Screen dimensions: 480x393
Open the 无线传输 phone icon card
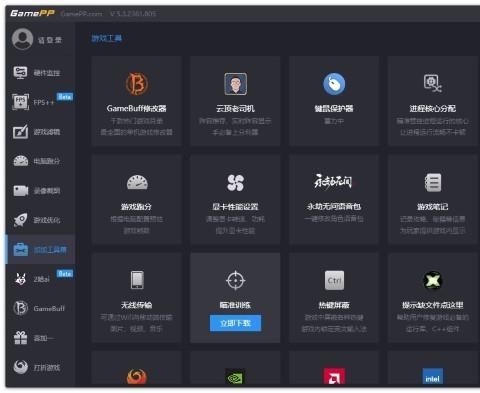coord(137,298)
